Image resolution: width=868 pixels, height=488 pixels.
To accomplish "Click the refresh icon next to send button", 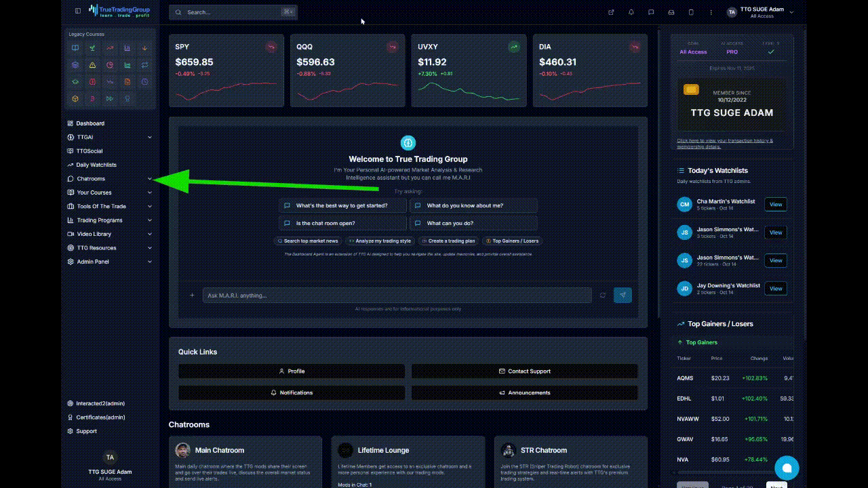I will (602, 295).
